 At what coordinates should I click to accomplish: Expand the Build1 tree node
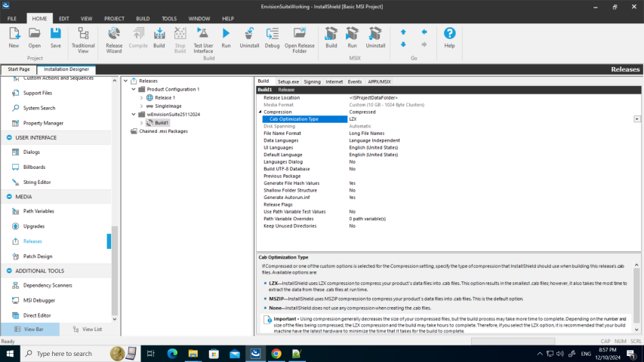[142, 123]
